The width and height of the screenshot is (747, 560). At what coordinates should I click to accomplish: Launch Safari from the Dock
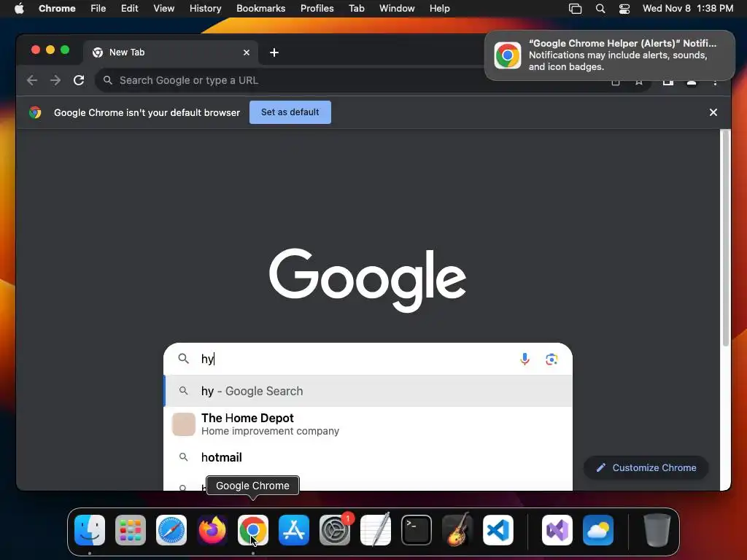pos(171,530)
